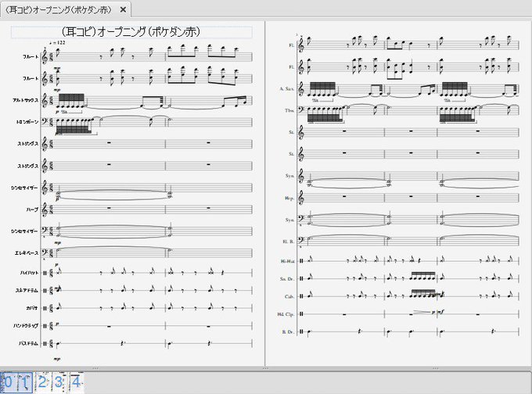The width and height of the screenshot is (532, 394).
Task: Click the Hd. Clp. label on page two
Action: [x=286, y=314]
